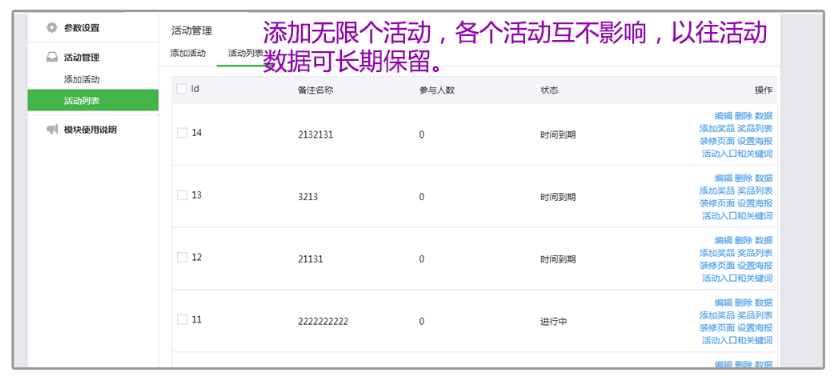Screen dimensions: 836x384
Task: Open 设置海报 for activity 2222222222
Action: [755, 328]
